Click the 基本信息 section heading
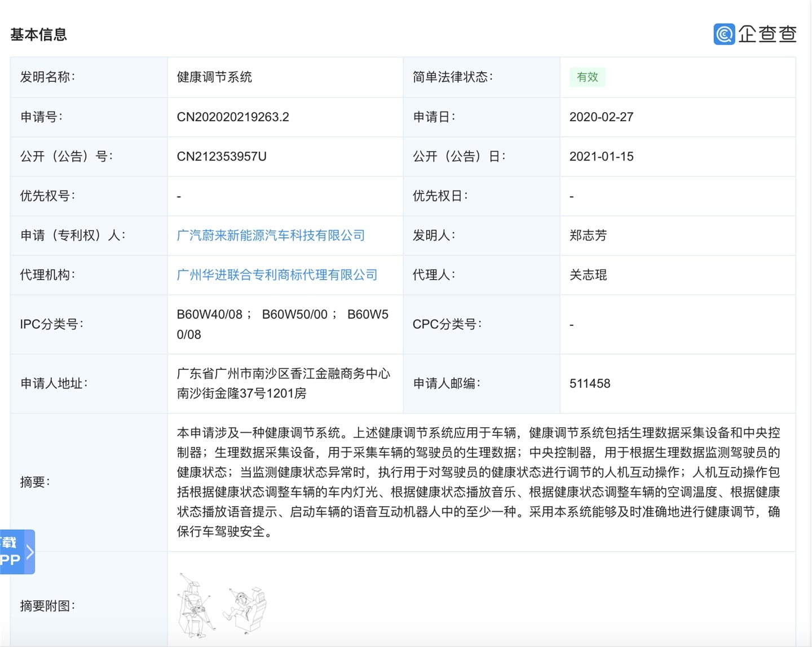Screen dimensions: 812x647 point(38,35)
